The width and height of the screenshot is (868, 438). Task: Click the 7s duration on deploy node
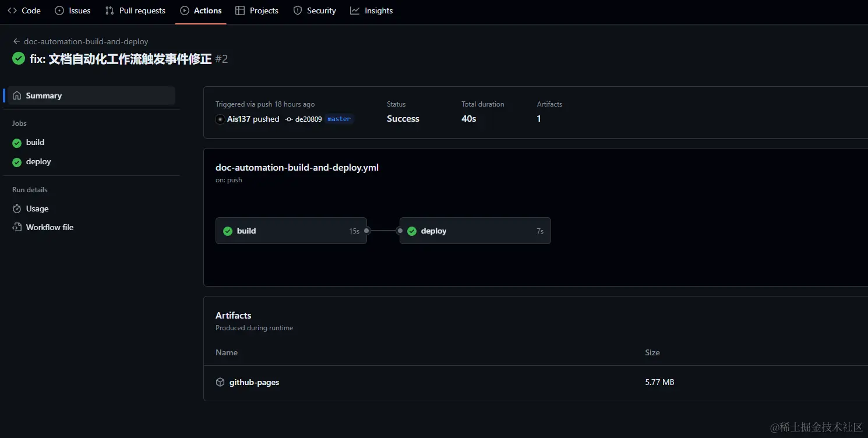coord(540,231)
